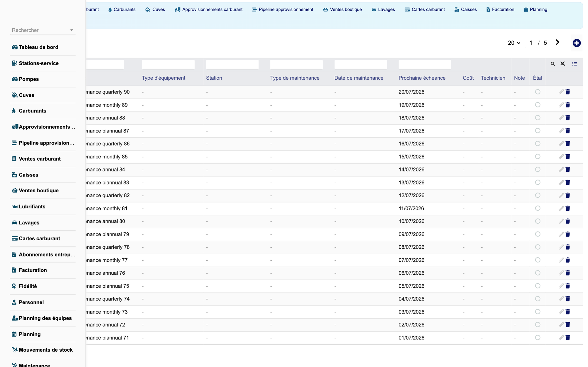This screenshot has height=367, width=588.
Task: Sort by Date de maintenance column header
Action: coord(359,78)
